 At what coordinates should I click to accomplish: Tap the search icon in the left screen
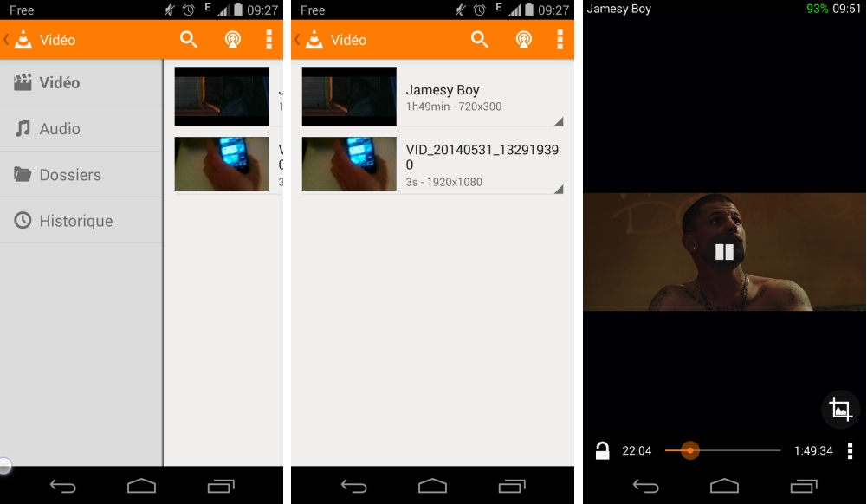[189, 40]
